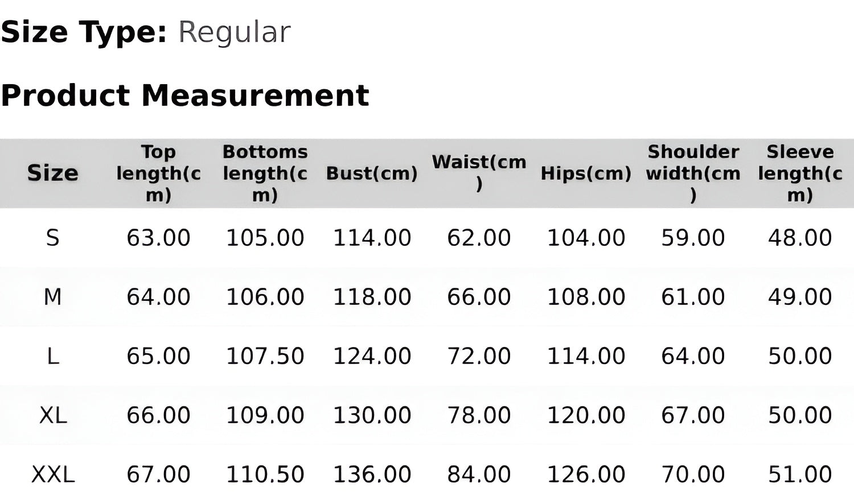Select the Sleeve length column header

click(x=800, y=173)
